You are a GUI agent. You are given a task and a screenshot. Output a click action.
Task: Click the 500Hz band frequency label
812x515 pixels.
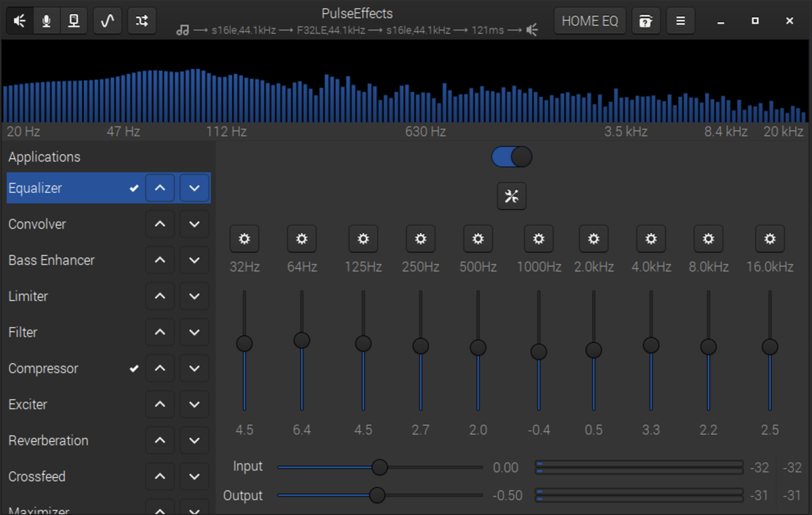click(478, 267)
